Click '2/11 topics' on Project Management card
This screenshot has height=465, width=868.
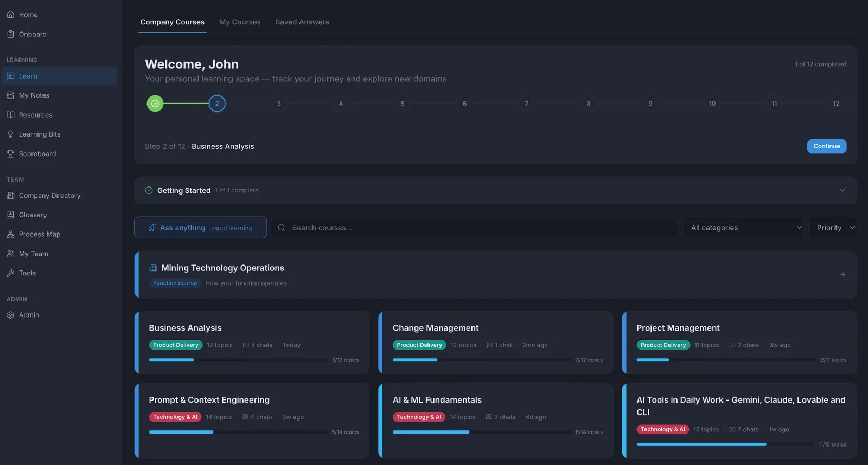click(x=833, y=360)
